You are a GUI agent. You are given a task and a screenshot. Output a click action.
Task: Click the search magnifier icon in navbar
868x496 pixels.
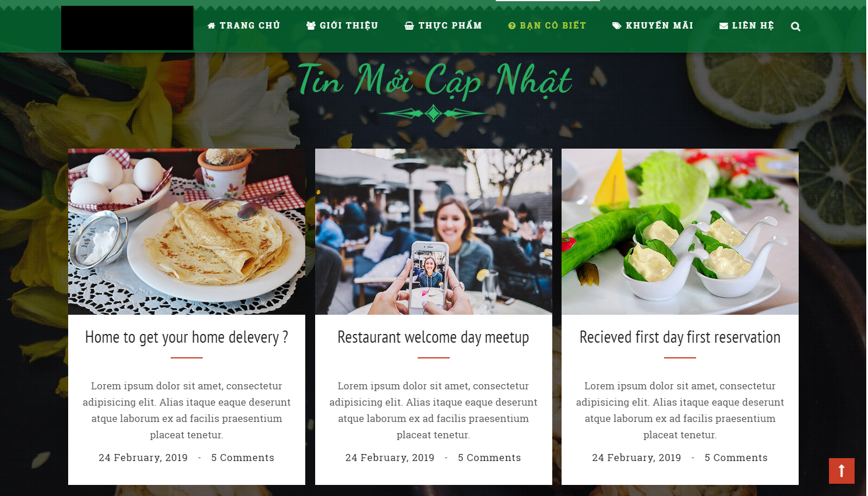coord(795,26)
